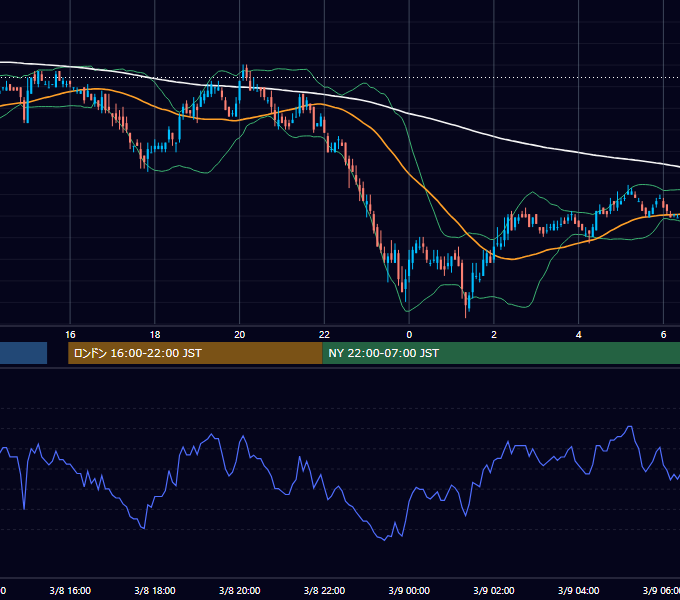Click the 3/8 22:00 time label
The width and height of the screenshot is (680, 600).
point(324,590)
